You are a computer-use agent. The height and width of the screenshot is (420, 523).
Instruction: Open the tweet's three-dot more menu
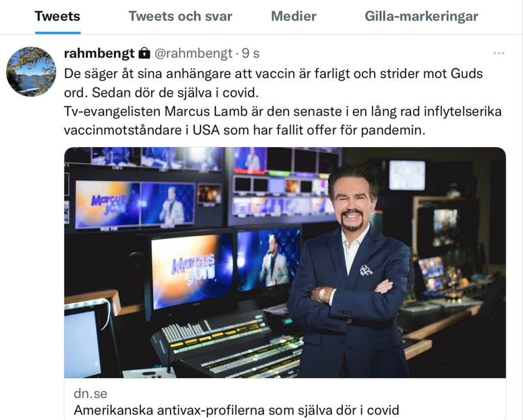[x=498, y=53]
